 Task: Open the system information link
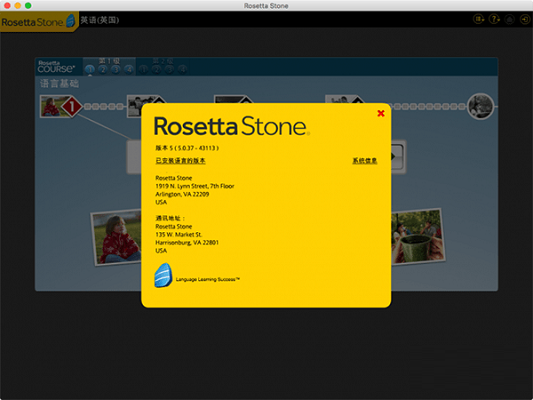click(x=365, y=161)
